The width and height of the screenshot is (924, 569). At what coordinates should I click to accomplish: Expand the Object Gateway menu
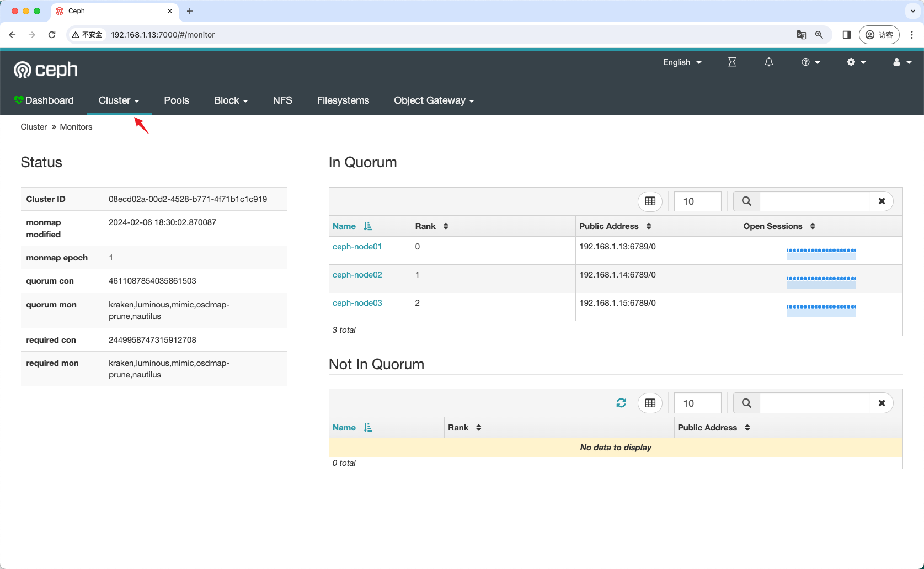click(434, 100)
